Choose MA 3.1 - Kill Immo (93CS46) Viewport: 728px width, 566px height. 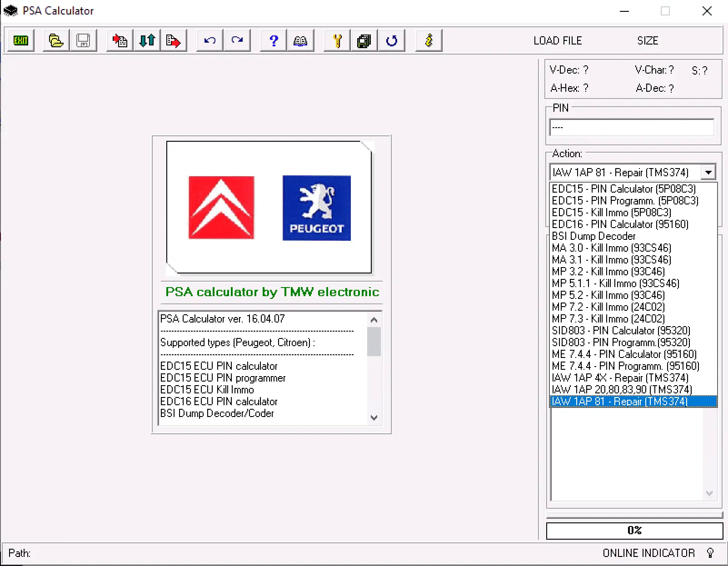(633, 259)
